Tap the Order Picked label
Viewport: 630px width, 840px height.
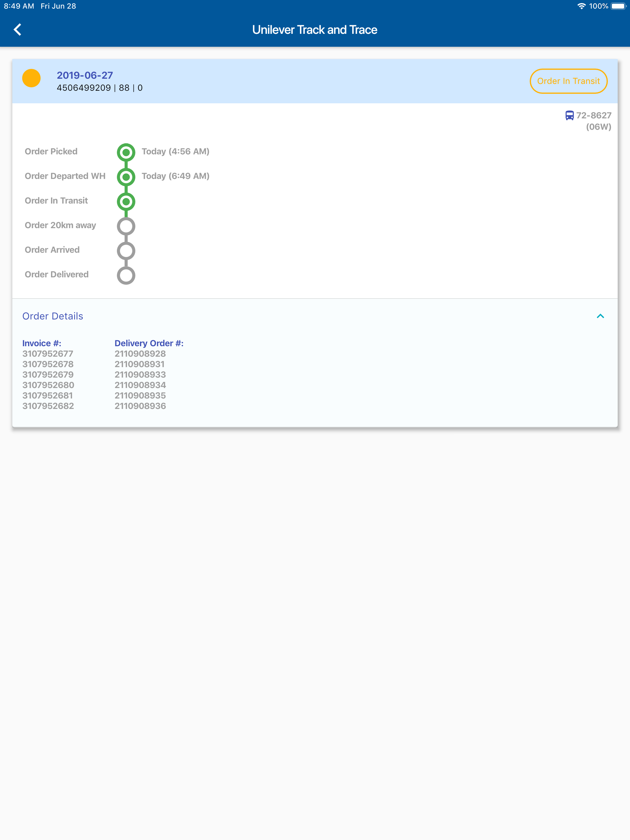click(51, 152)
